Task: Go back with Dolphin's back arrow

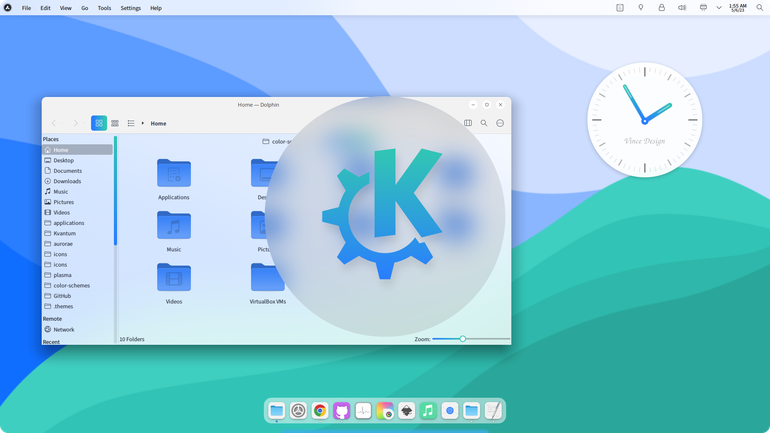Action: (x=54, y=123)
